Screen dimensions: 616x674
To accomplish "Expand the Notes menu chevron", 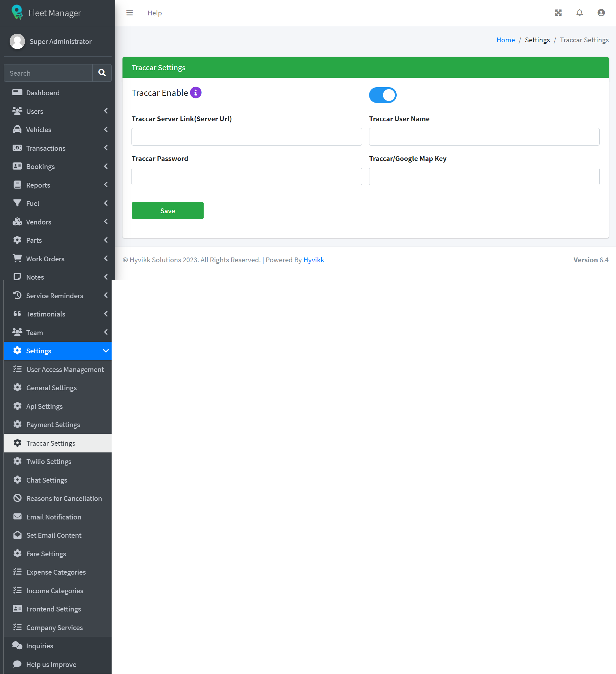I will click(x=106, y=277).
